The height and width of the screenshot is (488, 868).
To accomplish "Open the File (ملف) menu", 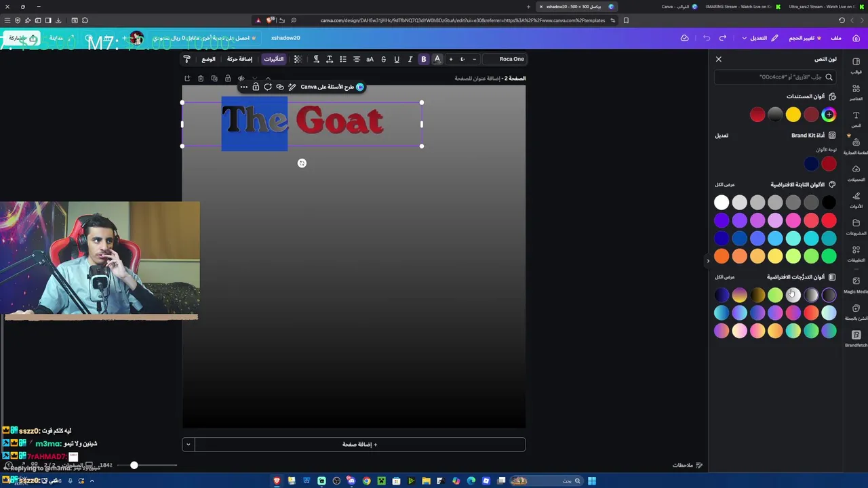I will 836,38.
